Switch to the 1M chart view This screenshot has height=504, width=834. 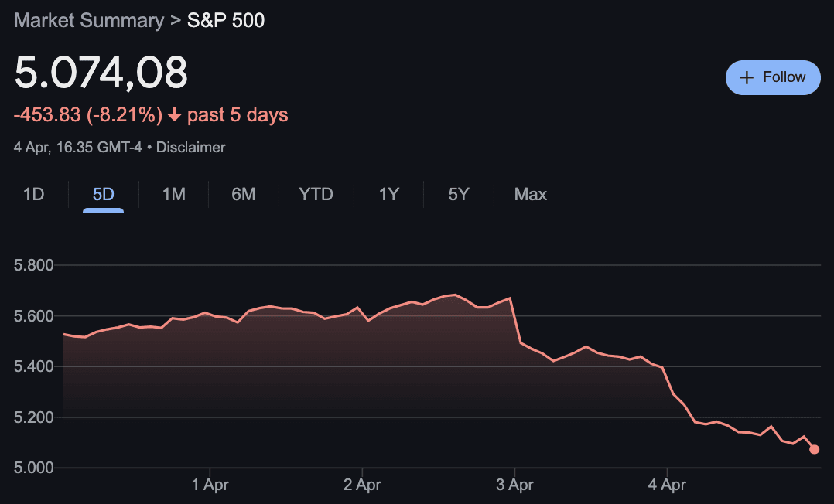coord(173,195)
